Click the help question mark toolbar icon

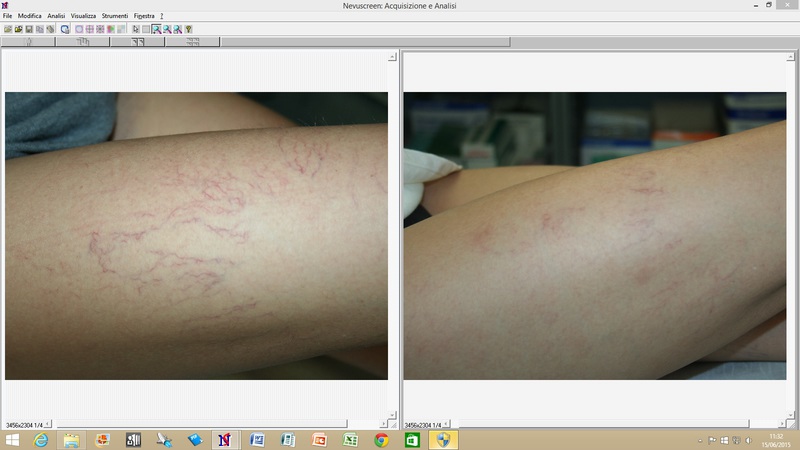pos(188,29)
